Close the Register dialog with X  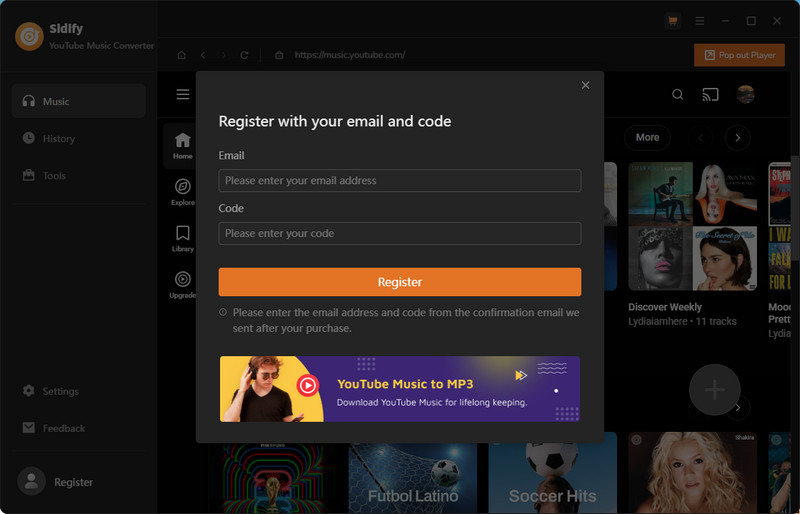pos(585,85)
